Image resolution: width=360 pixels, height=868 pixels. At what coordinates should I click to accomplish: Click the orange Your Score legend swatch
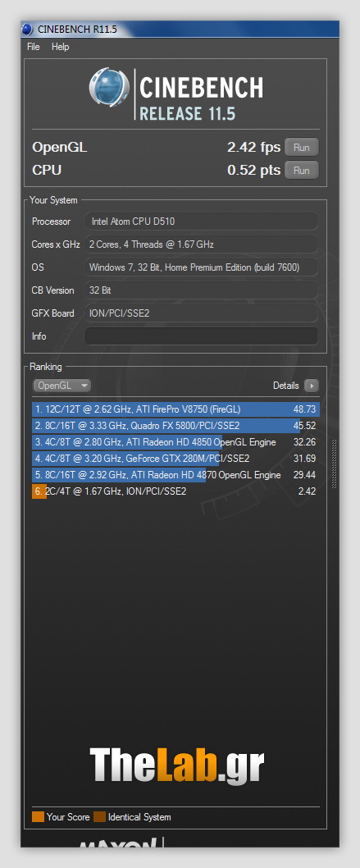tap(39, 817)
